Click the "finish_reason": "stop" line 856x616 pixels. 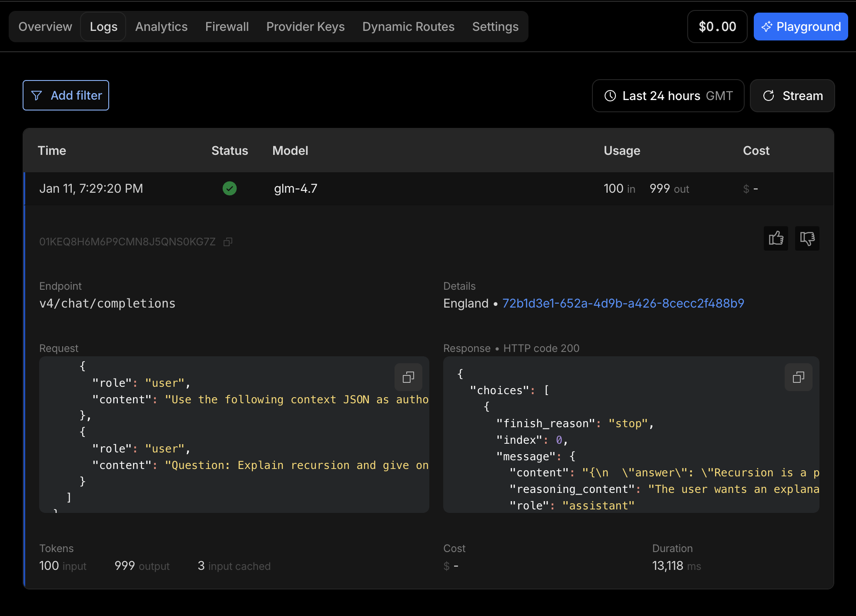575,423
